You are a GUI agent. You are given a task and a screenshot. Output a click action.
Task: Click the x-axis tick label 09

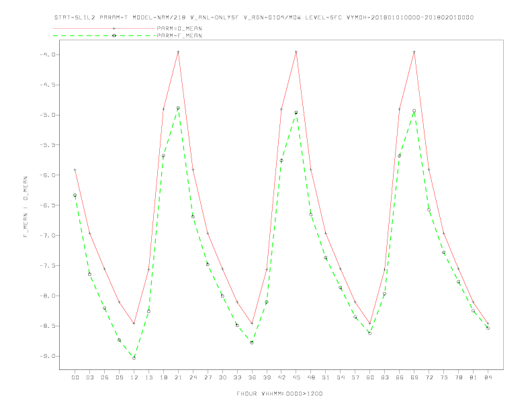point(119,377)
